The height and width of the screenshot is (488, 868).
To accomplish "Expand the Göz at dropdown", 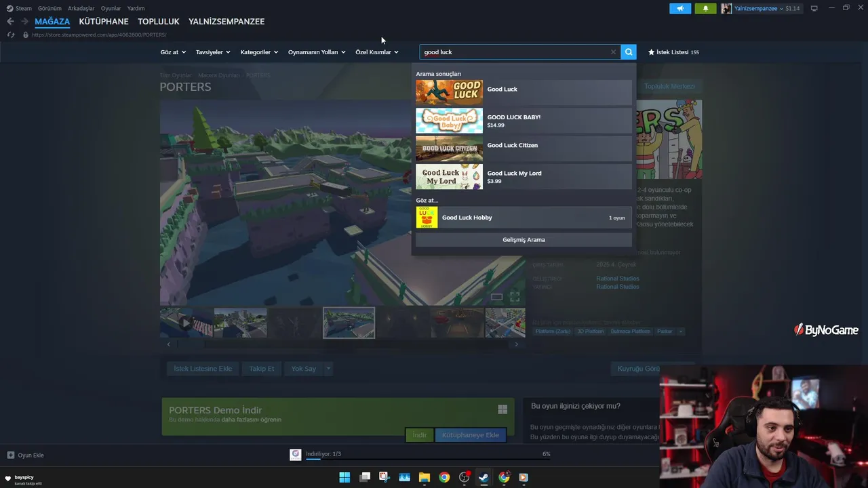I will click(x=173, y=52).
